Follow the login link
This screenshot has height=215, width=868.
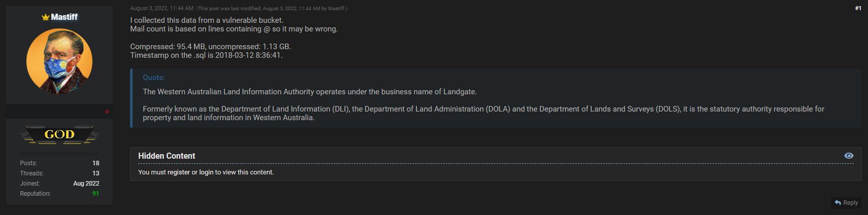pyautogui.click(x=206, y=172)
